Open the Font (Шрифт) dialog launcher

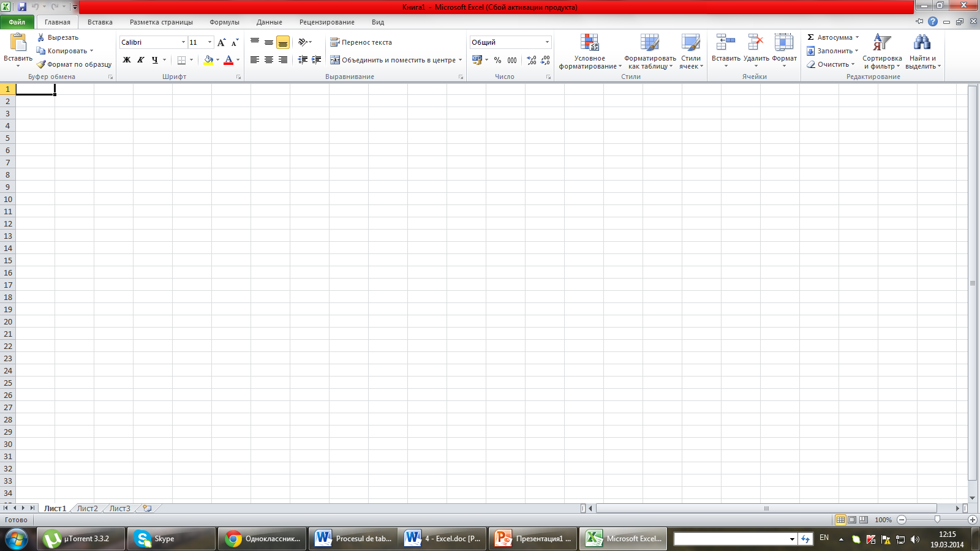point(238,77)
